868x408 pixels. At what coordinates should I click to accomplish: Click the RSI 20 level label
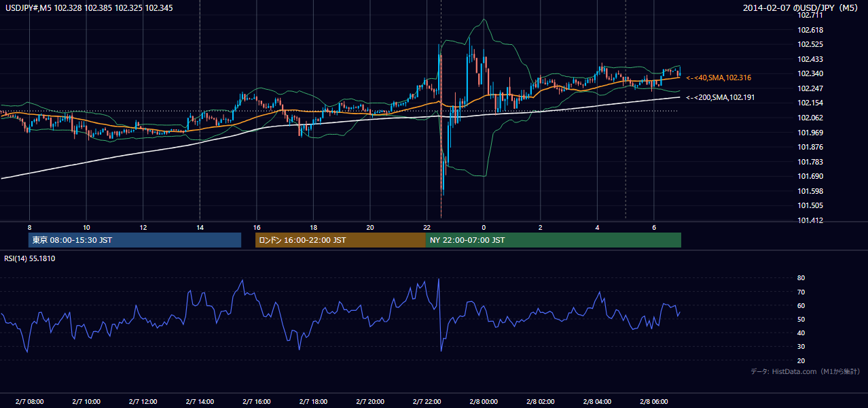[x=801, y=360]
